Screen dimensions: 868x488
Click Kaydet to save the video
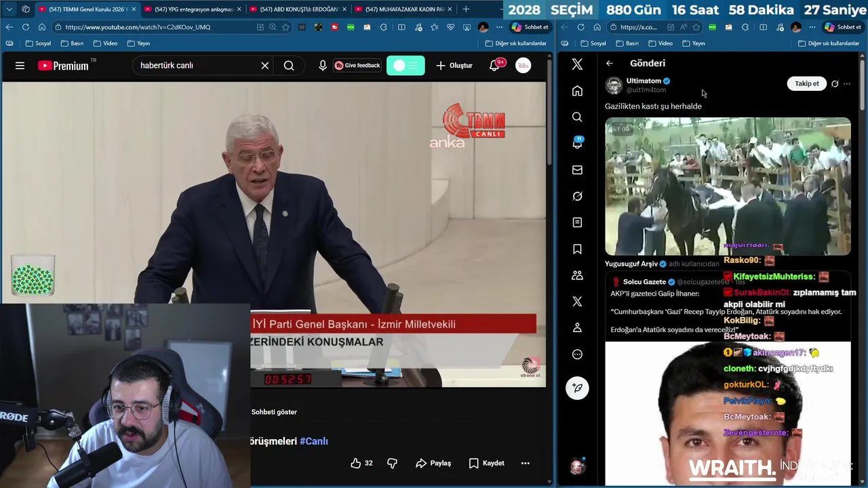(x=486, y=463)
